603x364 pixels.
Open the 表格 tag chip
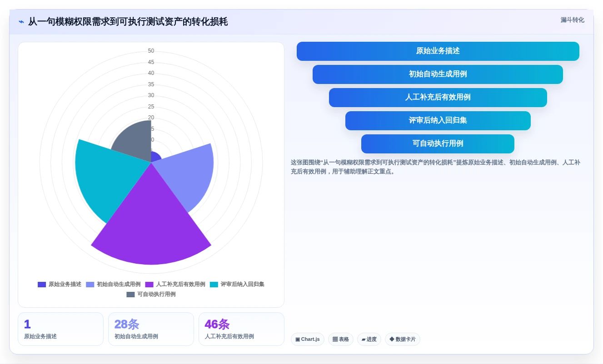[x=341, y=339]
